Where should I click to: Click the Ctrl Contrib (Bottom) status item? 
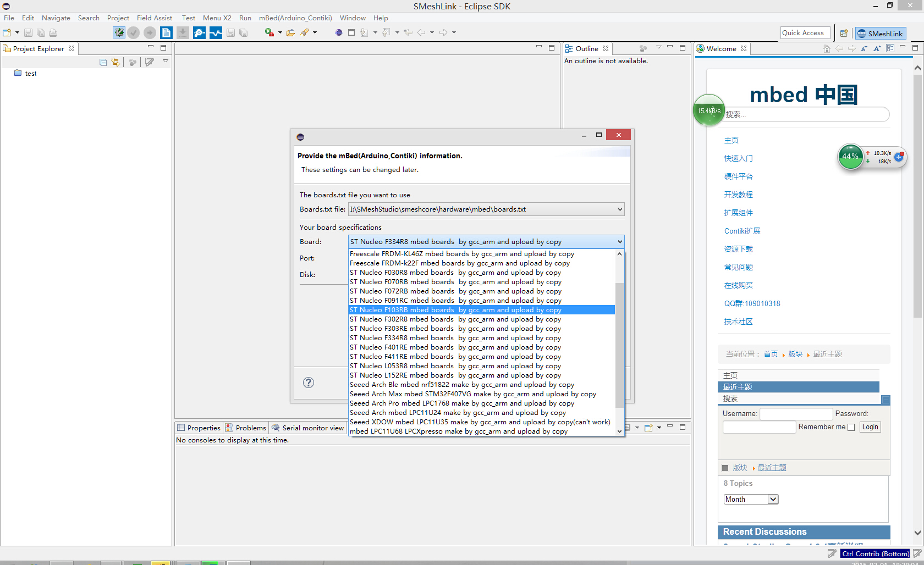tap(876, 553)
